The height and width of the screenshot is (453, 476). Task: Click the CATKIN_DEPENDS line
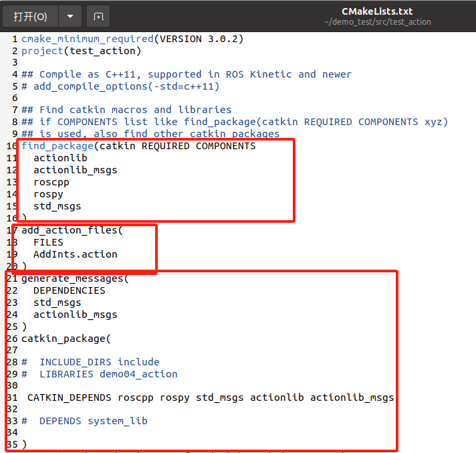point(210,397)
